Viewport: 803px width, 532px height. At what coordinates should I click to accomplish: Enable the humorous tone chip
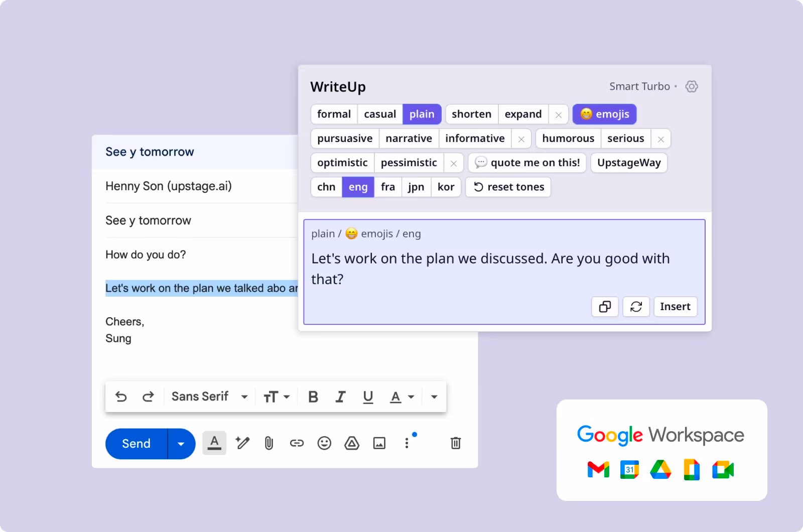click(568, 139)
